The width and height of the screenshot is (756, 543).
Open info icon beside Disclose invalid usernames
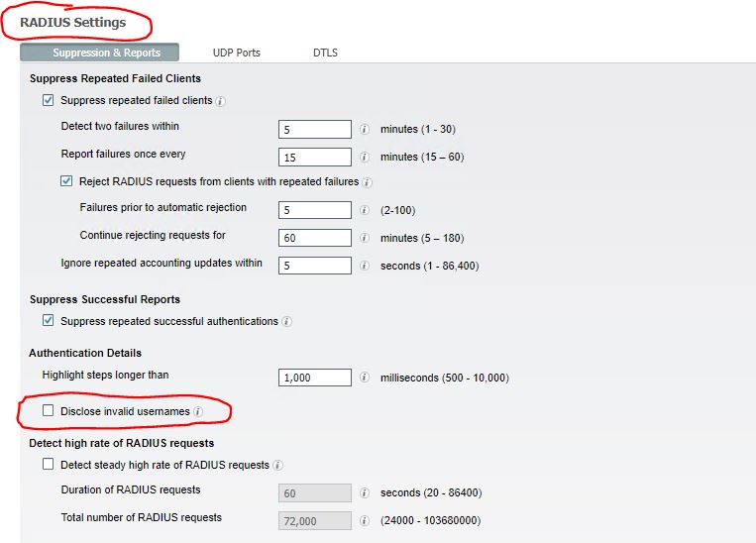pyautogui.click(x=198, y=412)
